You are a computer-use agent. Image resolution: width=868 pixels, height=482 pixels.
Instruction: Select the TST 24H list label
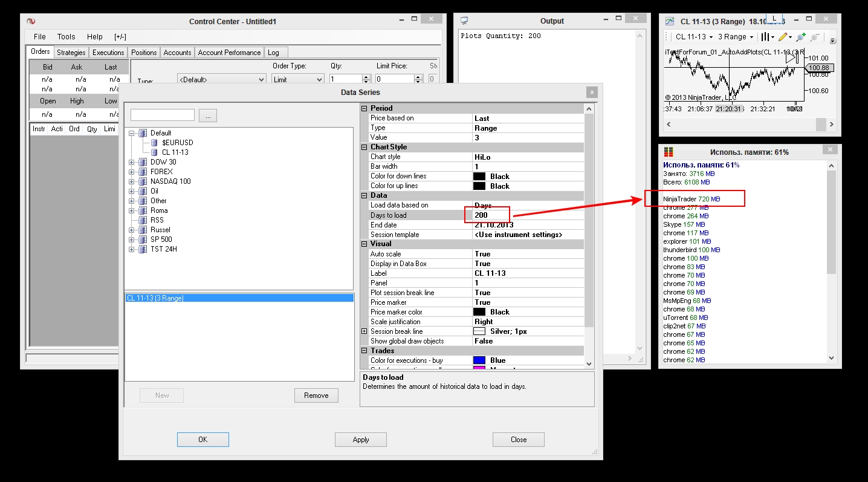click(164, 249)
